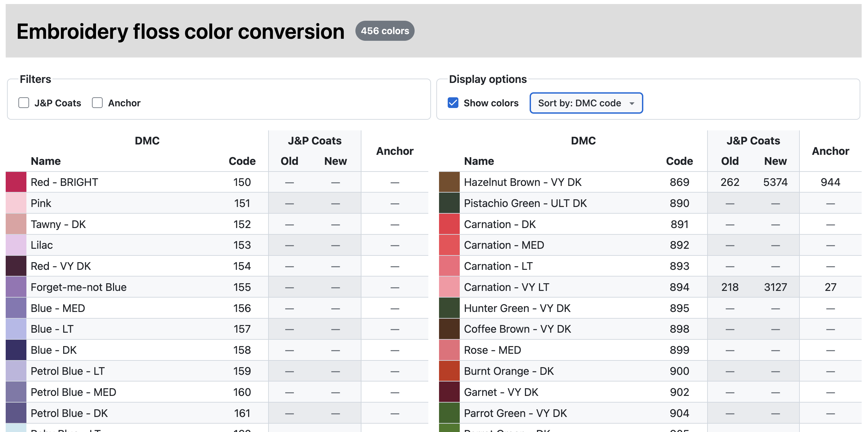
Task: Open the Sort by DMC code dropdown
Action: pos(586,103)
